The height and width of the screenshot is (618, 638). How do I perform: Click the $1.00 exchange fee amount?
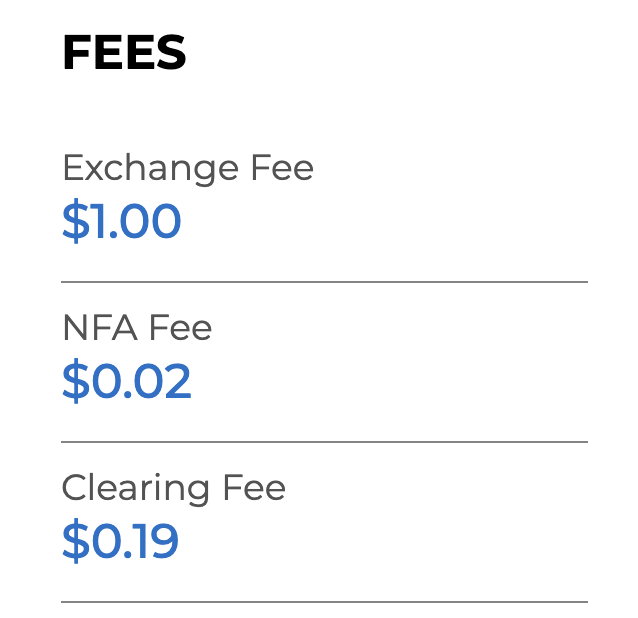point(121,222)
